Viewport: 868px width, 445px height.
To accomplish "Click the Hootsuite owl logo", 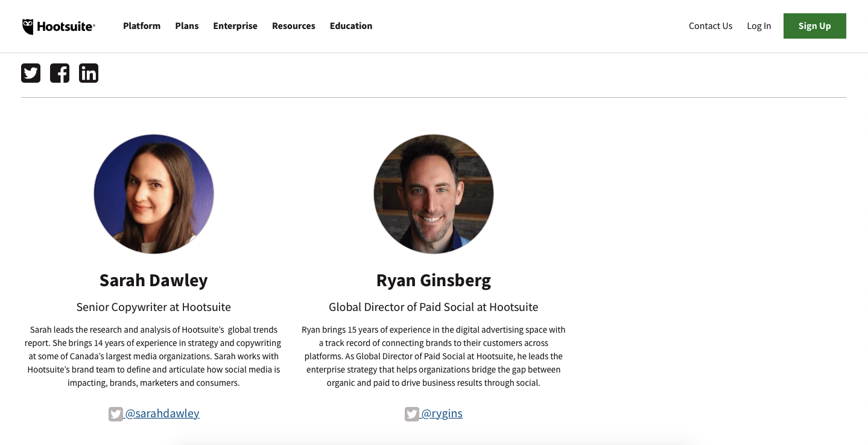I will (x=27, y=25).
